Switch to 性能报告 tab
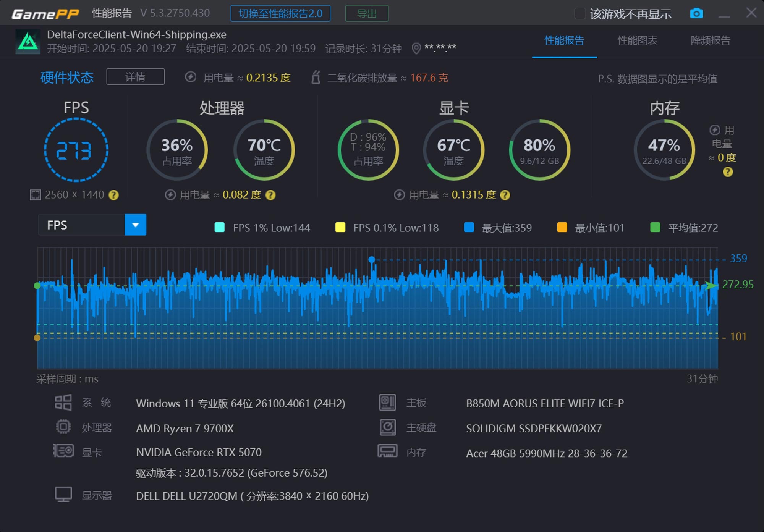 564,40
